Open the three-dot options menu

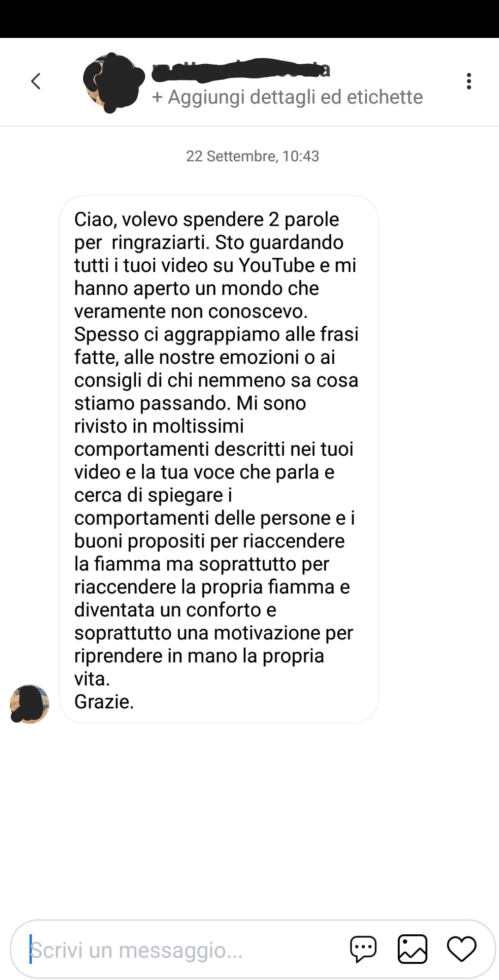(469, 81)
